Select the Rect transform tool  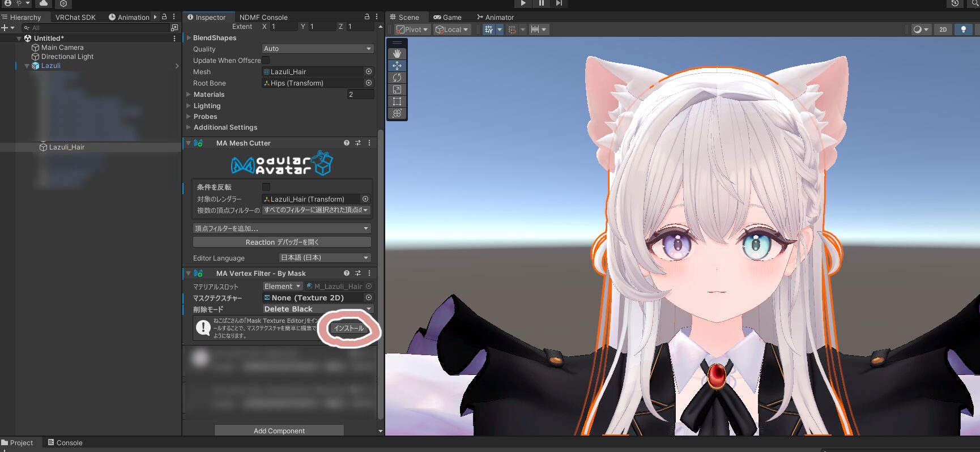point(397,101)
